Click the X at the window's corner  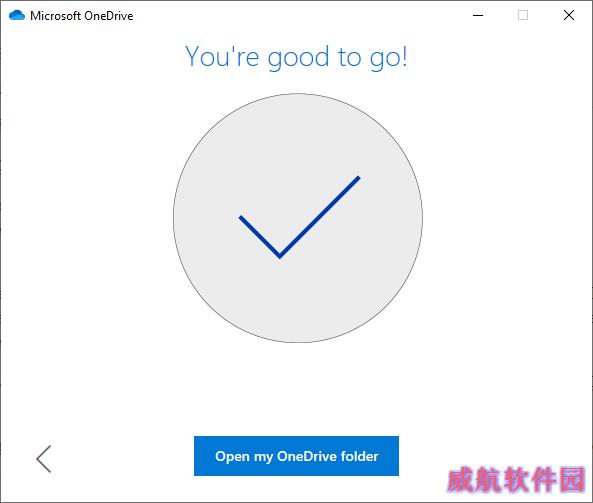tap(569, 16)
